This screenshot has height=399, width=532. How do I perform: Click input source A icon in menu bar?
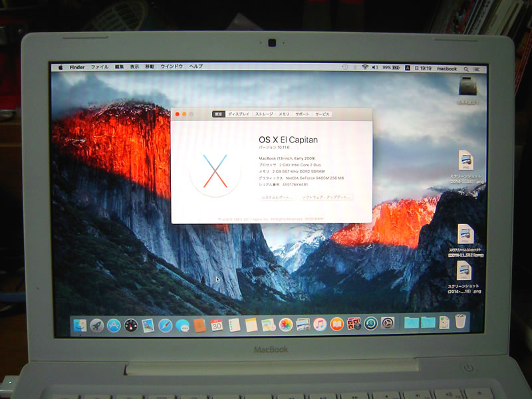(408, 68)
